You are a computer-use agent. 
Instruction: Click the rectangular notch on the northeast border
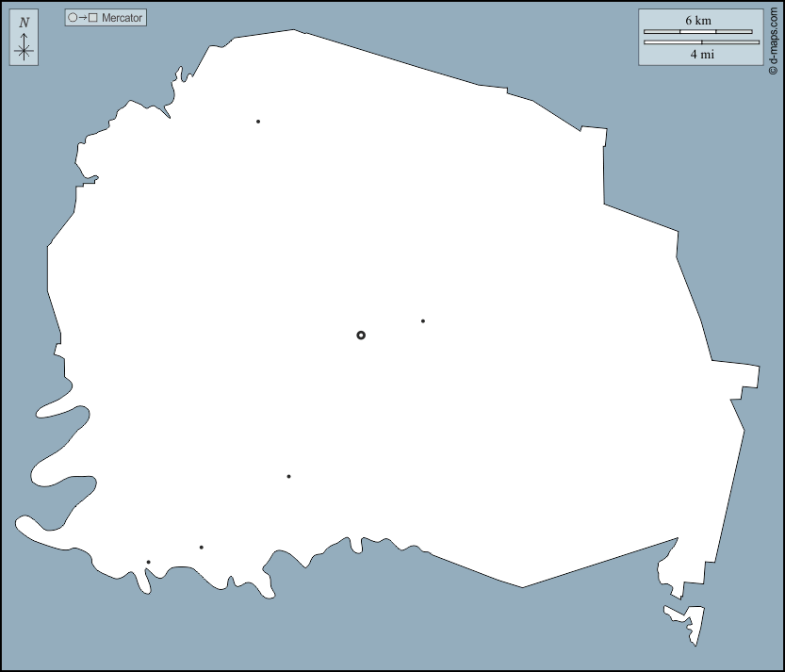click(594, 137)
